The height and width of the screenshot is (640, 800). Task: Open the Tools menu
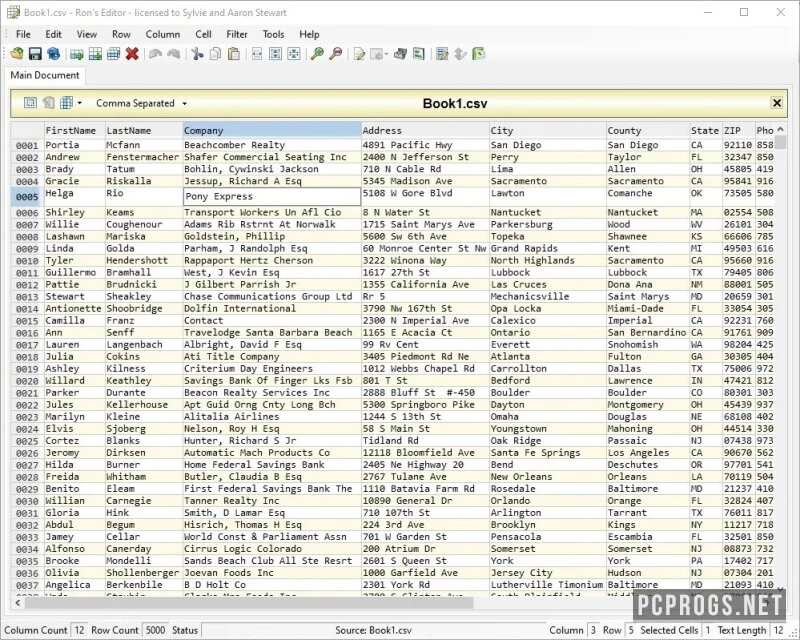pos(273,34)
